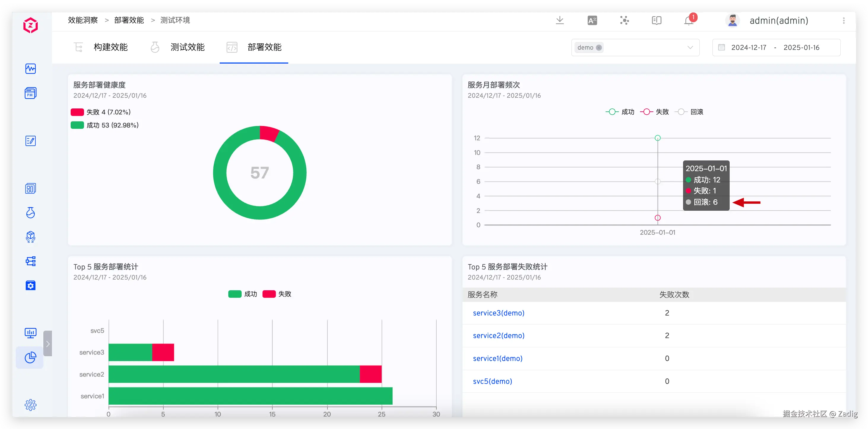This screenshot has height=429, width=868.
Task: Open the language translation icon
Action: click(x=592, y=20)
